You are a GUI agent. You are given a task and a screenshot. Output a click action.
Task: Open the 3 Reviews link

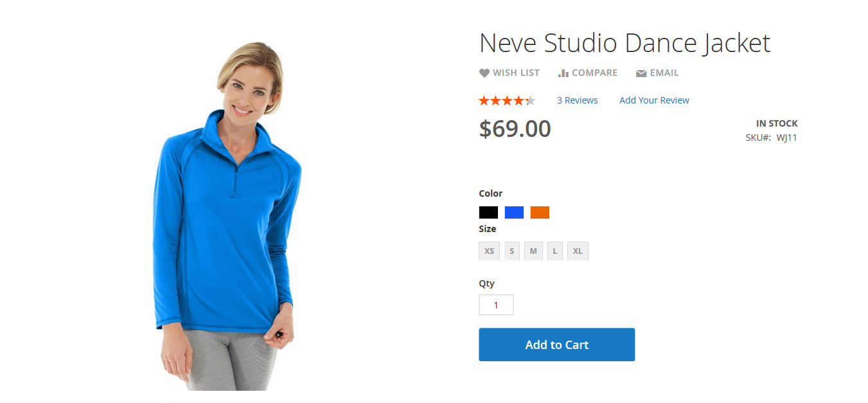click(x=577, y=100)
